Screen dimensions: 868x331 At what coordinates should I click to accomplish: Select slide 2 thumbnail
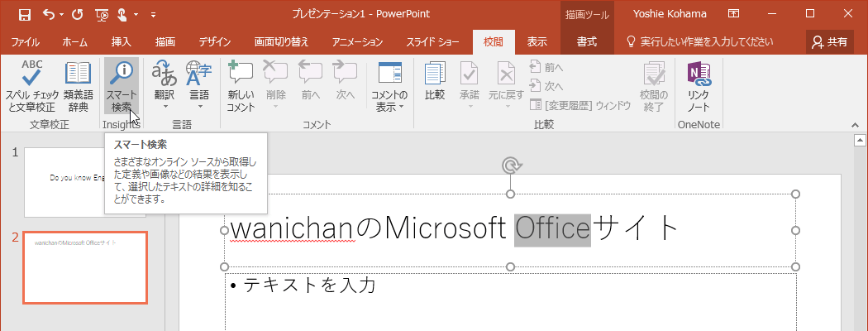point(85,268)
